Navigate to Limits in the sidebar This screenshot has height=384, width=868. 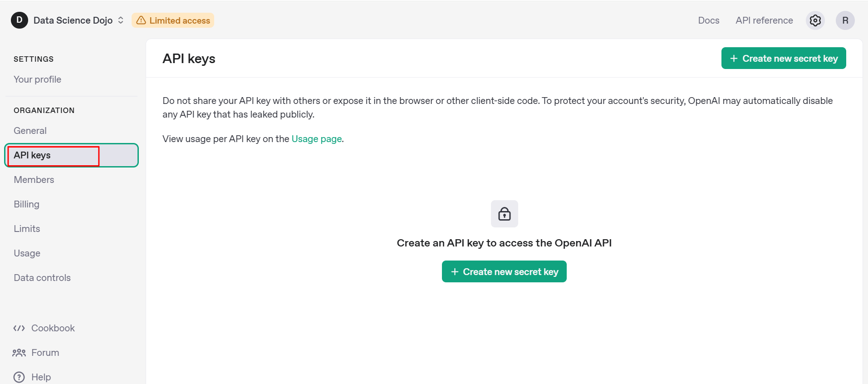[27, 229]
